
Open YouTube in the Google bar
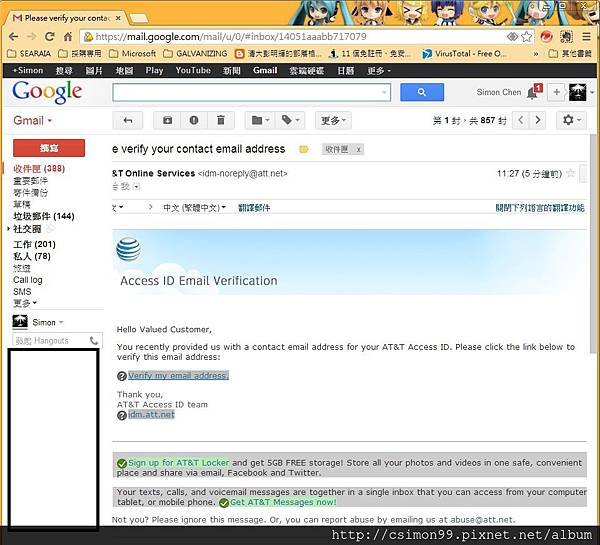[193, 71]
